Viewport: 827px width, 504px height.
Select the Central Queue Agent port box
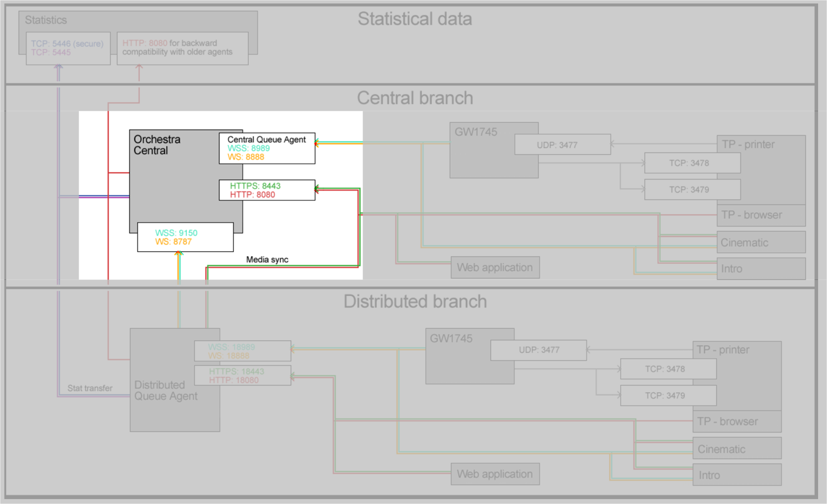(267, 148)
